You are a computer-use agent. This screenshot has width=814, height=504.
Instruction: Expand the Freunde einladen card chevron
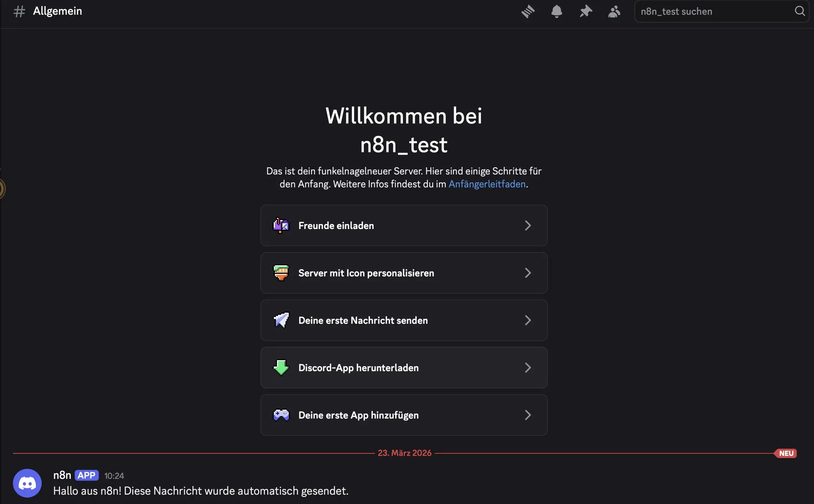(x=528, y=225)
